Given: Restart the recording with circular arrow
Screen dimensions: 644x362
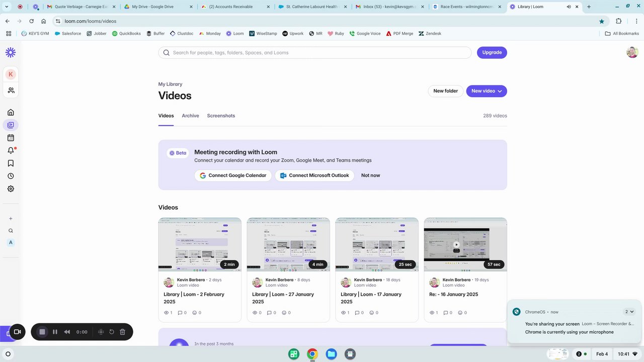Looking at the screenshot, I should [112, 332].
